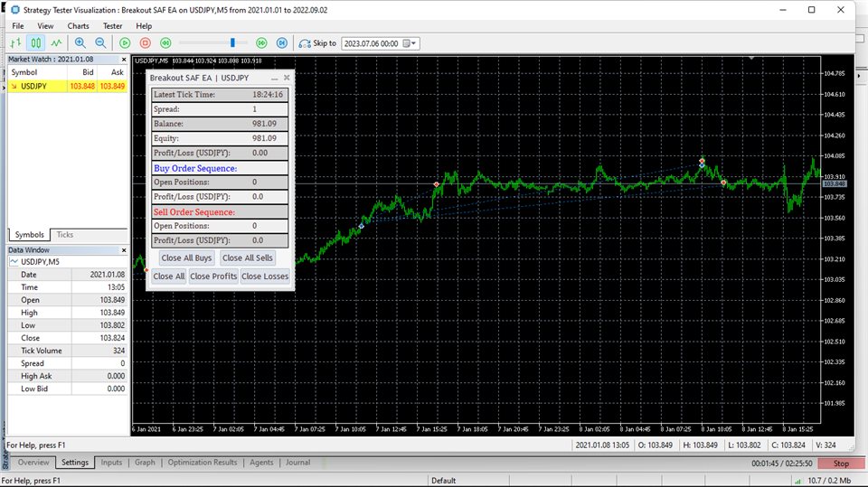The height and width of the screenshot is (487, 868).
Task: Open the Agents tab
Action: coord(261,462)
